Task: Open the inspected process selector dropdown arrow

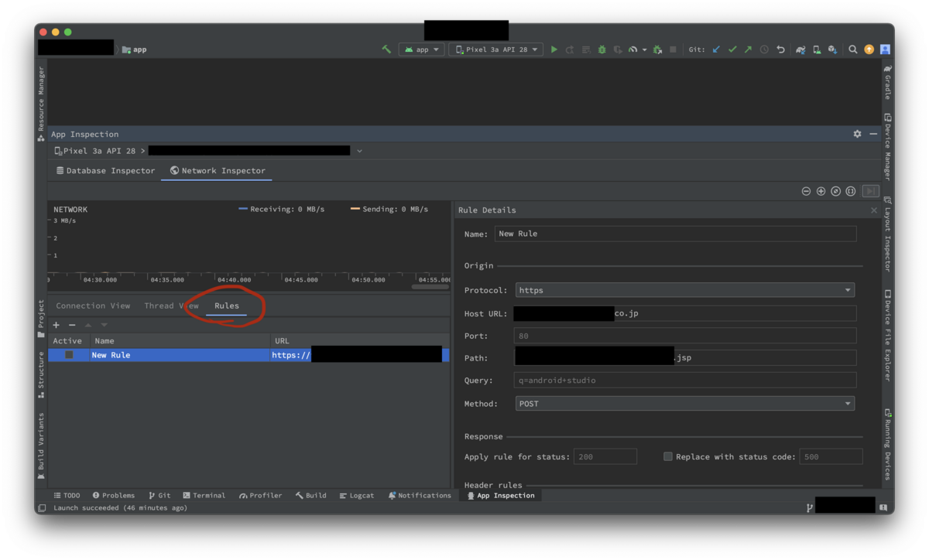Action: pyautogui.click(x=359, y=151)
